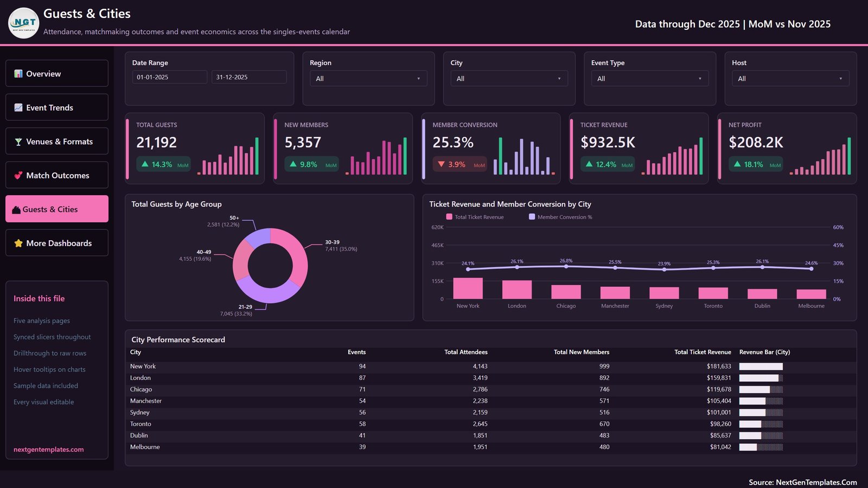This screenshot has width=868, height=488.
Task: Click the Host dropdown arrow
Action: coord(841,79)
